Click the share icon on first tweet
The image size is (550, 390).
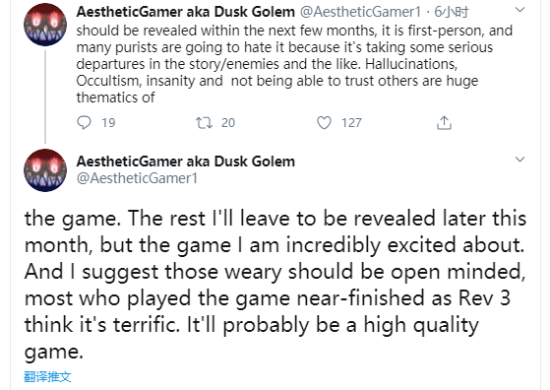coord(444,122)
